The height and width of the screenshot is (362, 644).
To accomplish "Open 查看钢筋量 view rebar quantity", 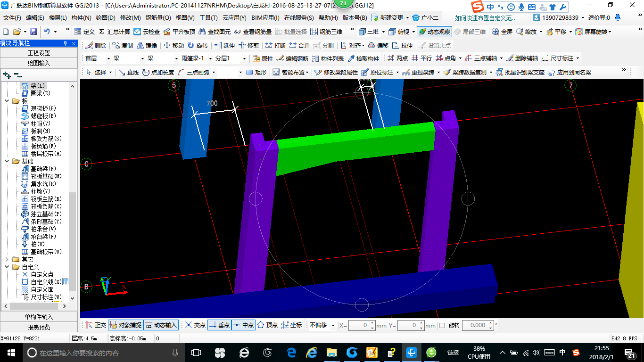I will coord(253,32).
